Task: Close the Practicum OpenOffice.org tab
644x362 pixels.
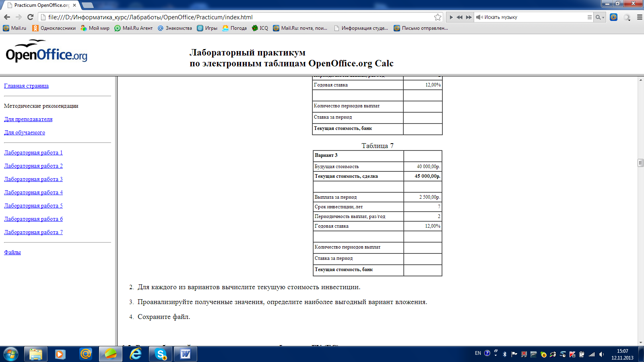Action: click(x=74, y=5)
